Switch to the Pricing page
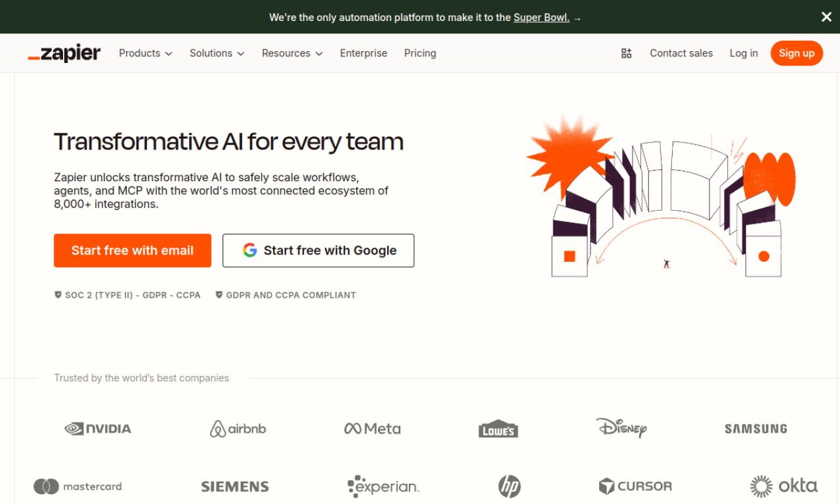Screen dimensions: 840x504 tap(420, 53)
